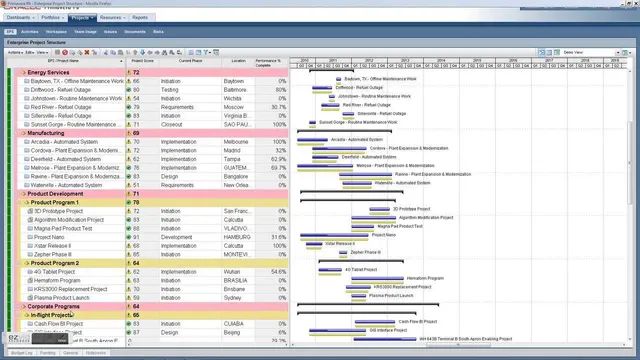Viewport: 640px width, 360px height.
Task: Collapse the Energy Services EPS node
Action: click(23, 72)
